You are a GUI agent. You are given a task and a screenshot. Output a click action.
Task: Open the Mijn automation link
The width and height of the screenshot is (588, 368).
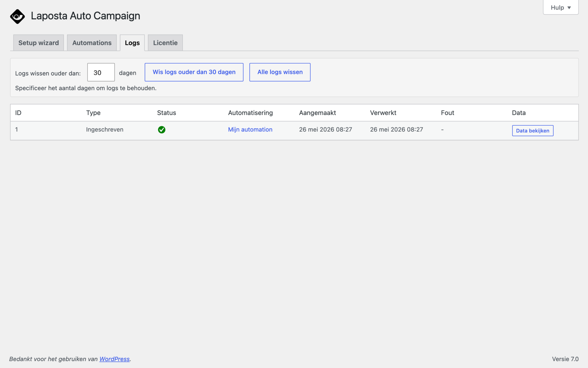(250, 129)
